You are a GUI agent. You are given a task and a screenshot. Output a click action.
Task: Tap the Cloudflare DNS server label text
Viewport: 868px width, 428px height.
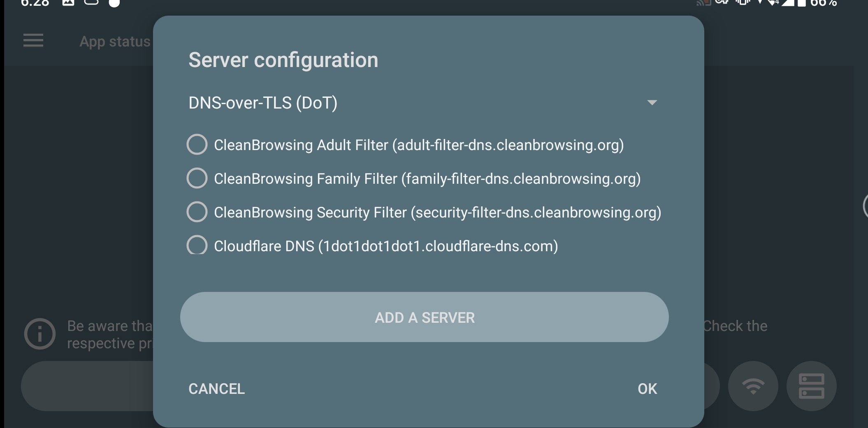[x=386, y=246]
